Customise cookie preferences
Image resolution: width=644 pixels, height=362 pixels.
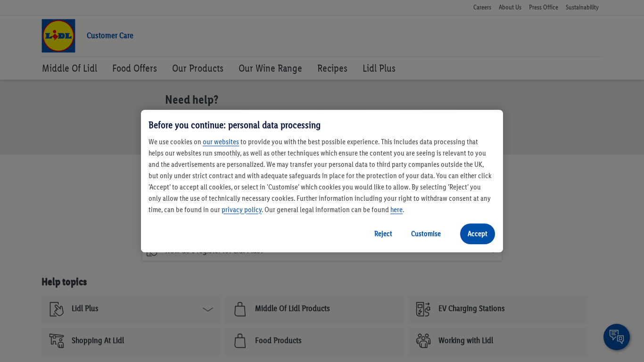pyautogui.click(x=426, y=234)
